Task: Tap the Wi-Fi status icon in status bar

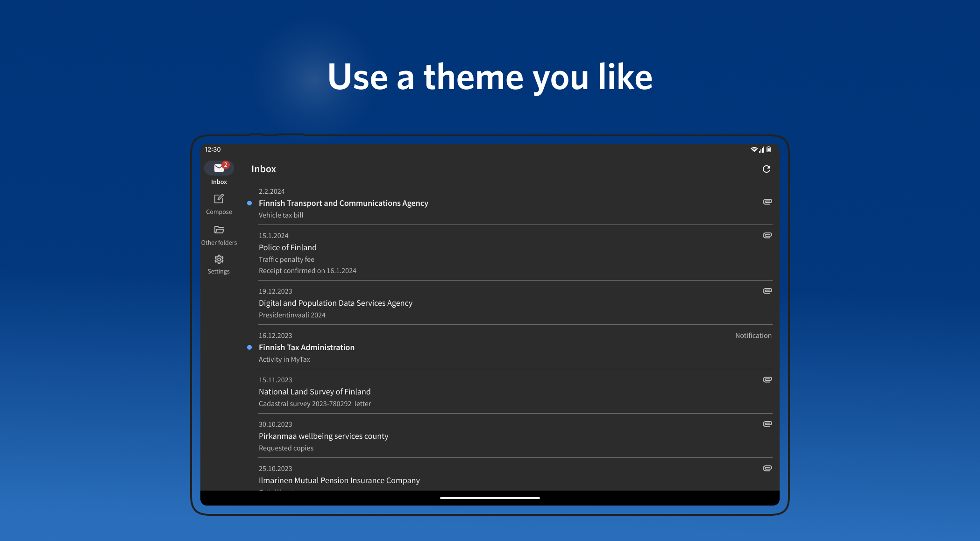Action: click(753, 149)
